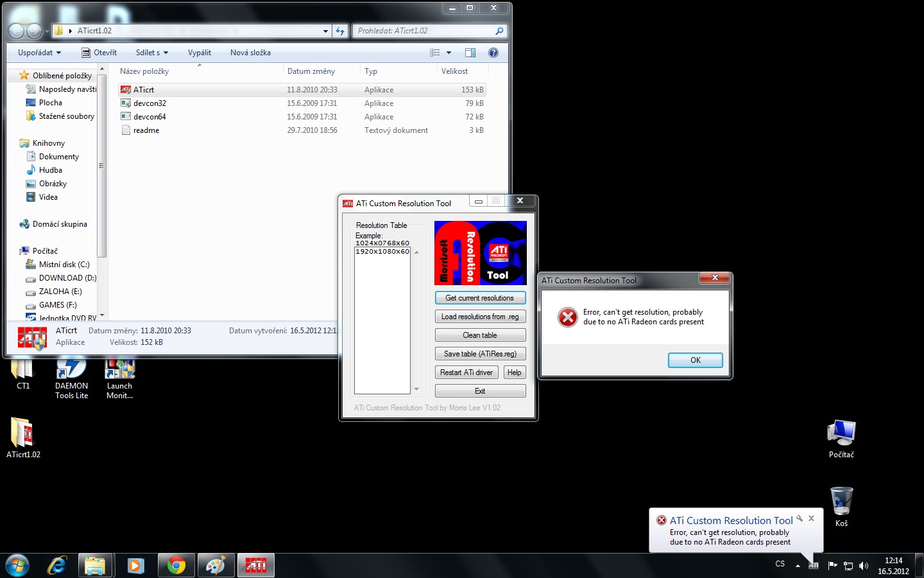Open Windows Media Player from the taskbar
The height and width of the screenshot is (578, 924).
click(x=135, y=566)
